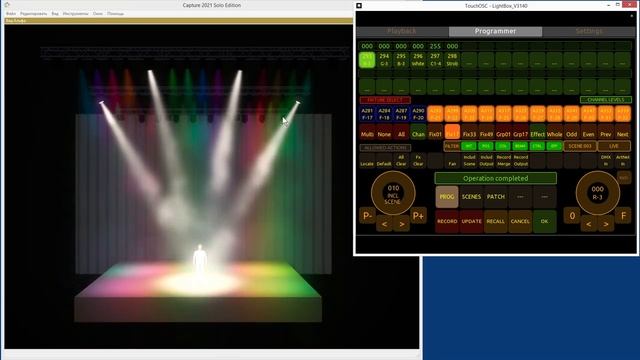Click the P+ page up button
Viewport: 640px width, 360px height.
click(418, 216)
